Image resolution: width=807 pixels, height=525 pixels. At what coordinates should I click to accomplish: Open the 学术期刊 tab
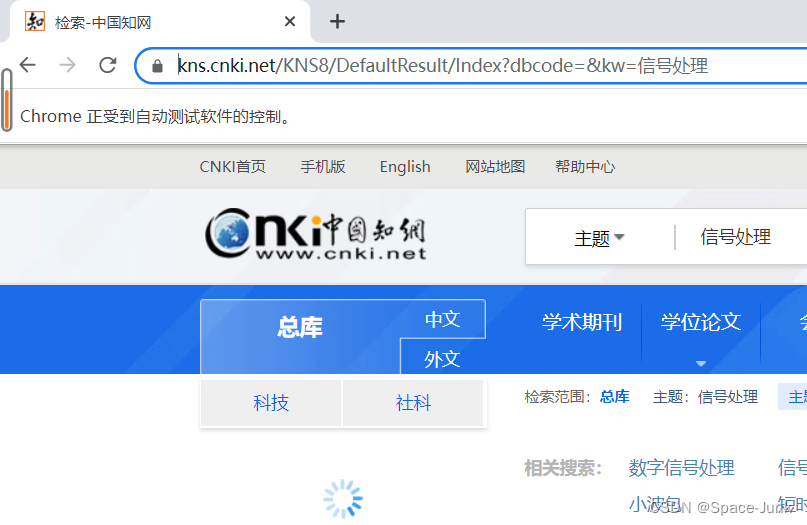click(582, 322)
